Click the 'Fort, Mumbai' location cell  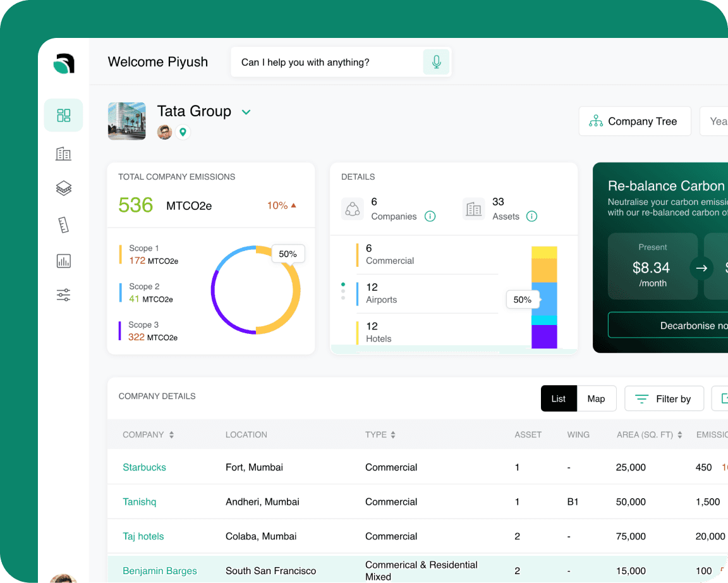pyautogui.click(x=255, y=467)
